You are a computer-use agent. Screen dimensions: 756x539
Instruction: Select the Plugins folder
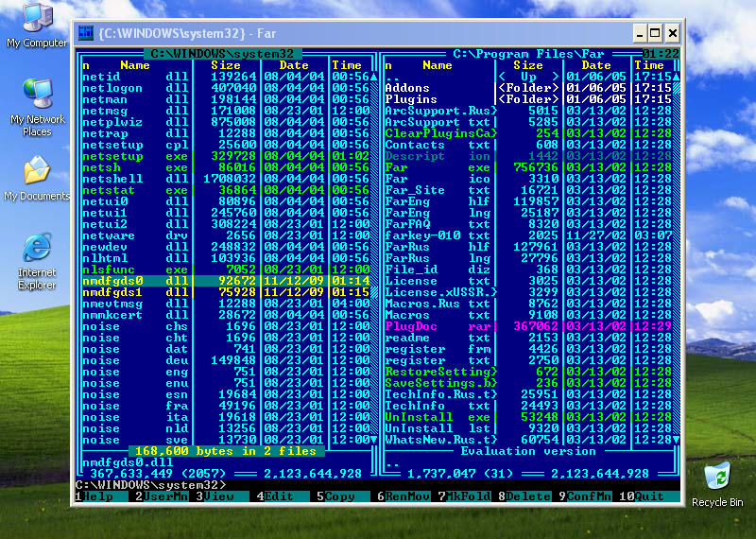(528, 99)
